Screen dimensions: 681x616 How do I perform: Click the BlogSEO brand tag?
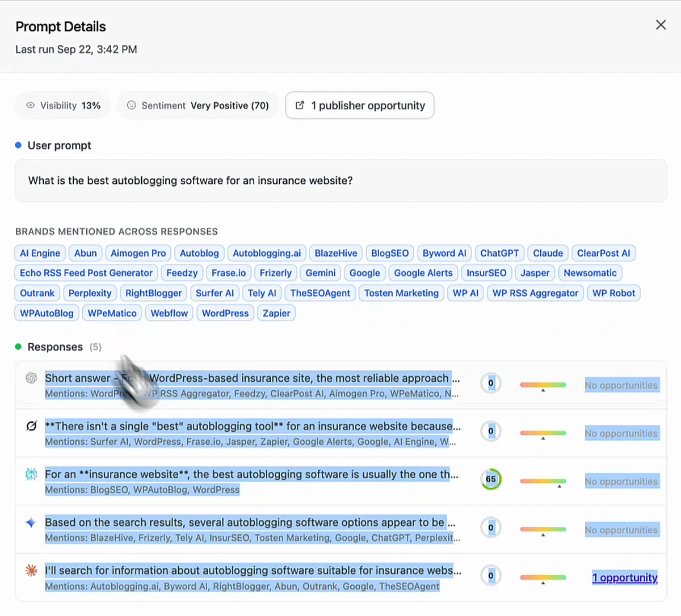pyautogui.click(x=390, y=253)
